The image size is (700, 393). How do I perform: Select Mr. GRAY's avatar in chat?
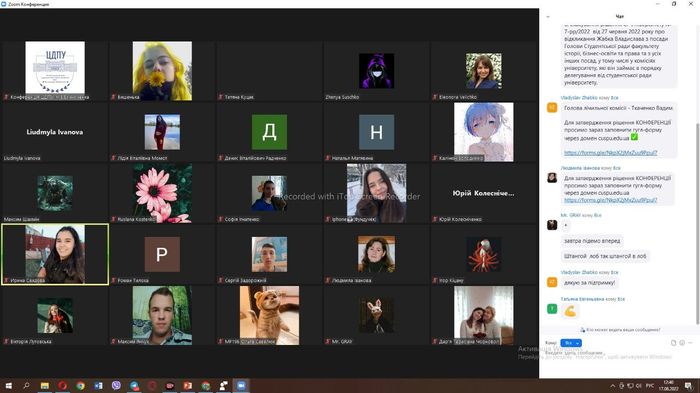click(552, 225)
